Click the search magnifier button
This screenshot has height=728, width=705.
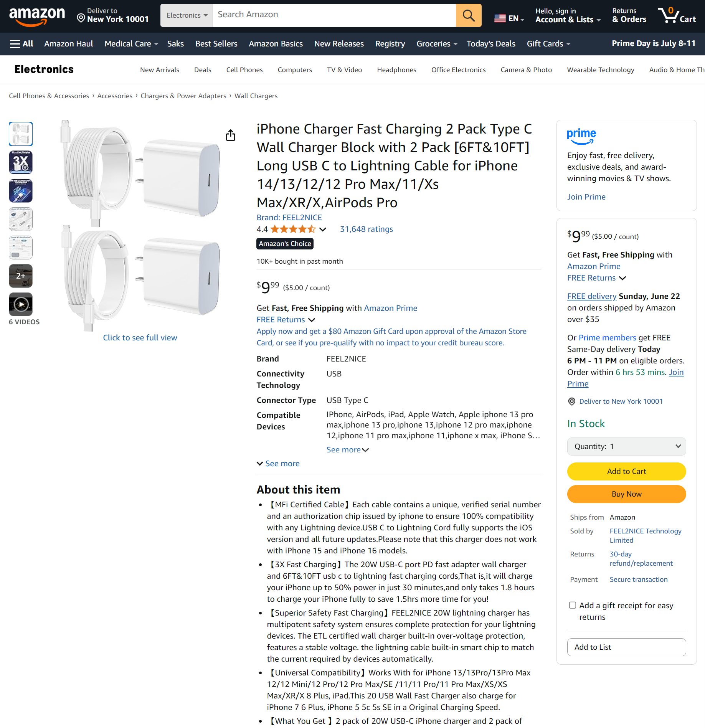tap(468, 15)
